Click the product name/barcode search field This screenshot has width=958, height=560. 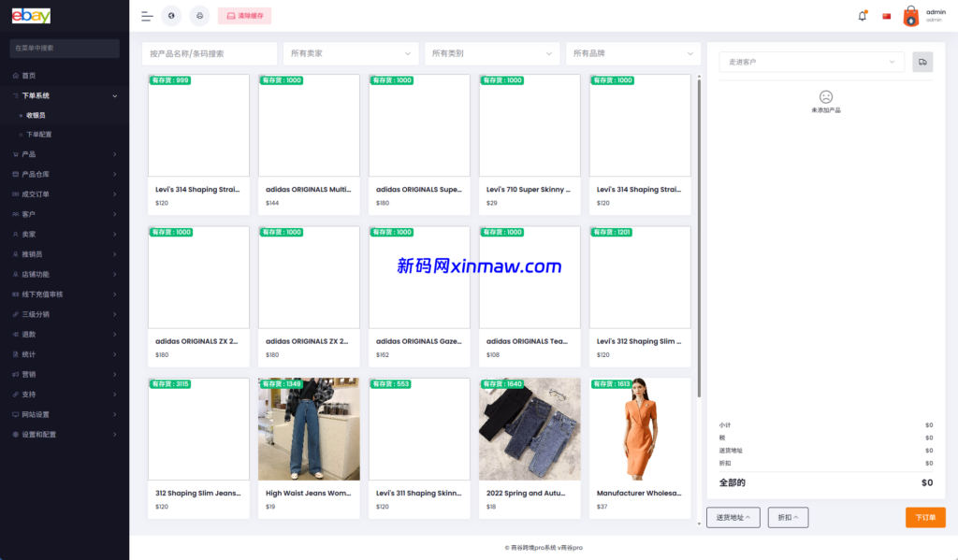[x=210, y=54]
